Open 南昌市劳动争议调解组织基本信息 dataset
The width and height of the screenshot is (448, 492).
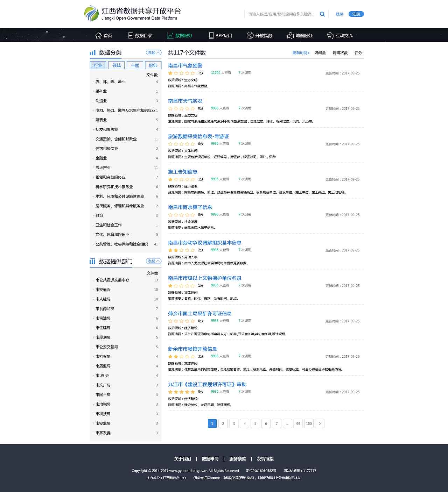(x=205, y=243)
